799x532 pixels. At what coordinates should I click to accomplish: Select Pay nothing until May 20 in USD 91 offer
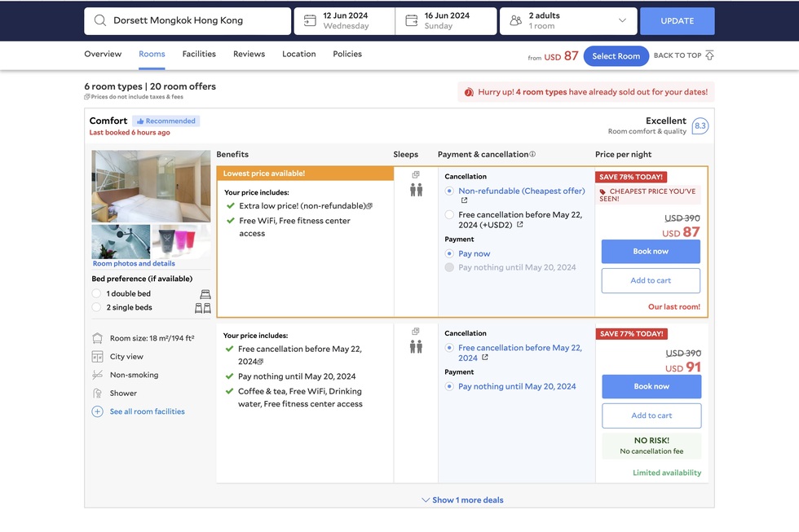click(x=449, y=386)
